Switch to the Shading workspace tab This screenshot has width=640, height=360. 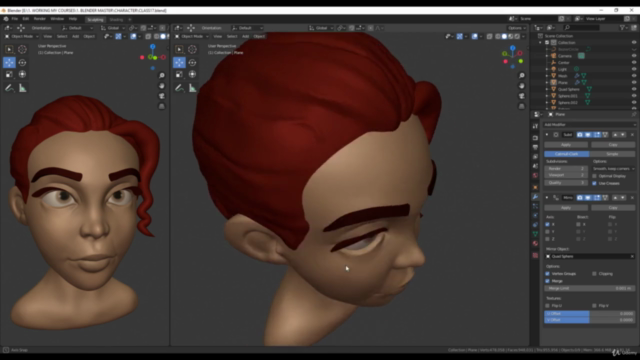pyautogui.click(x=116, y=20)
